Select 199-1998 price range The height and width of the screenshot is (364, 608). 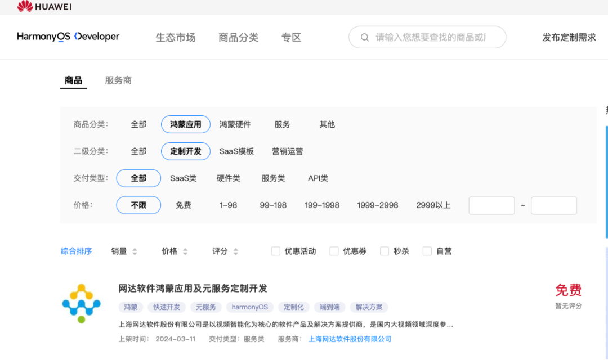pos(322,205)
